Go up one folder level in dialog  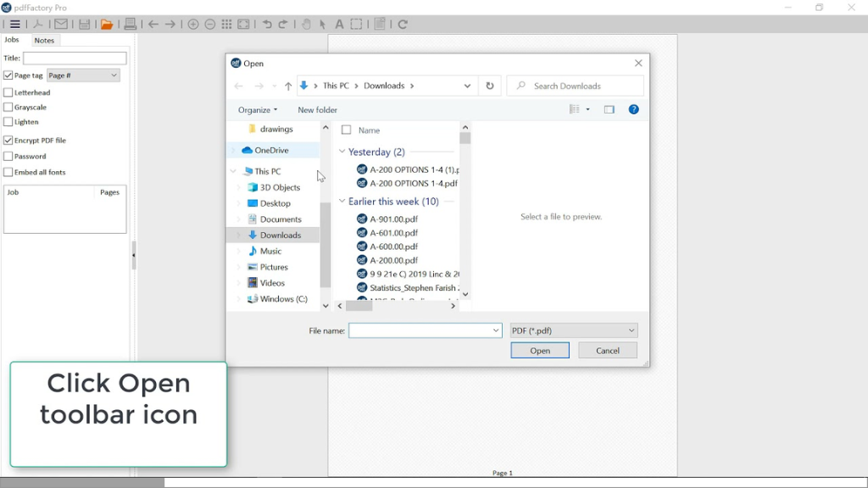pos(288,86)
